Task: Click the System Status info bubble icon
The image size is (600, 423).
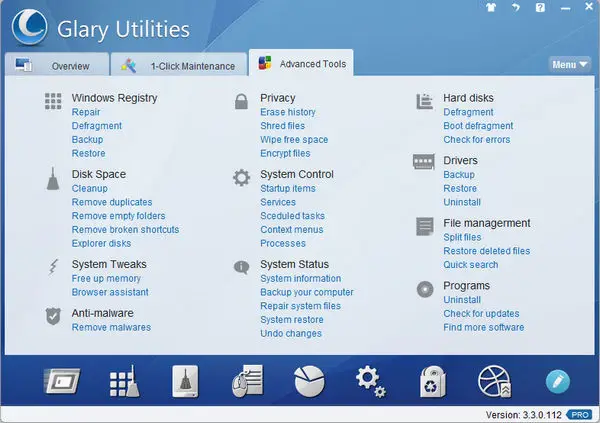Action: (241, 267)
